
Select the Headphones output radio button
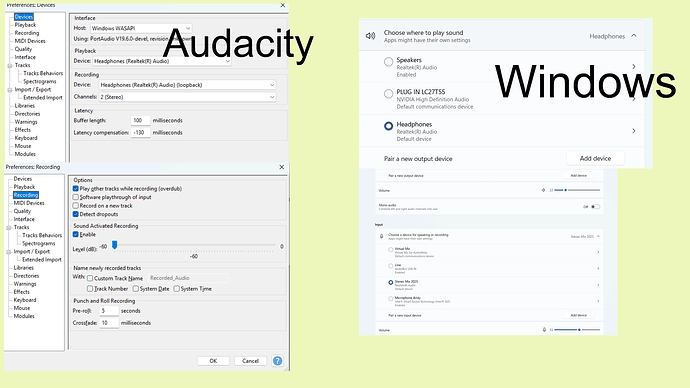pyautogui.click(x=388, y=126)
